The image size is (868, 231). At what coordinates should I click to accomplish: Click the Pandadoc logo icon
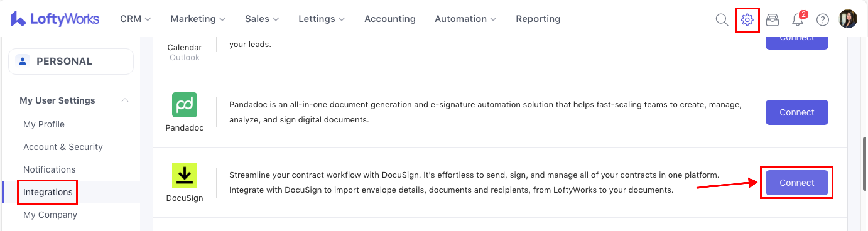click(184, 105)
